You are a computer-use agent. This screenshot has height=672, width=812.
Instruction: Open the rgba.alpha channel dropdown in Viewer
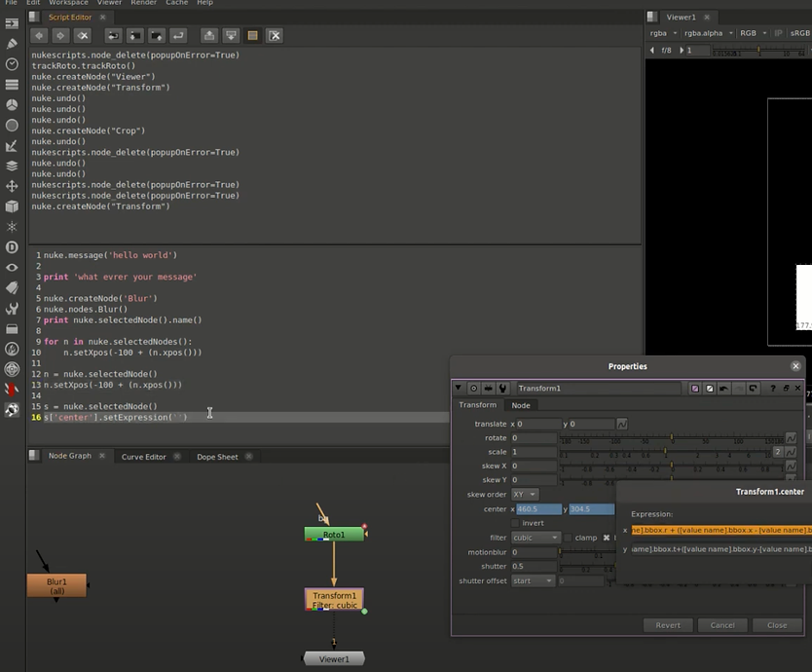point(709,33)
